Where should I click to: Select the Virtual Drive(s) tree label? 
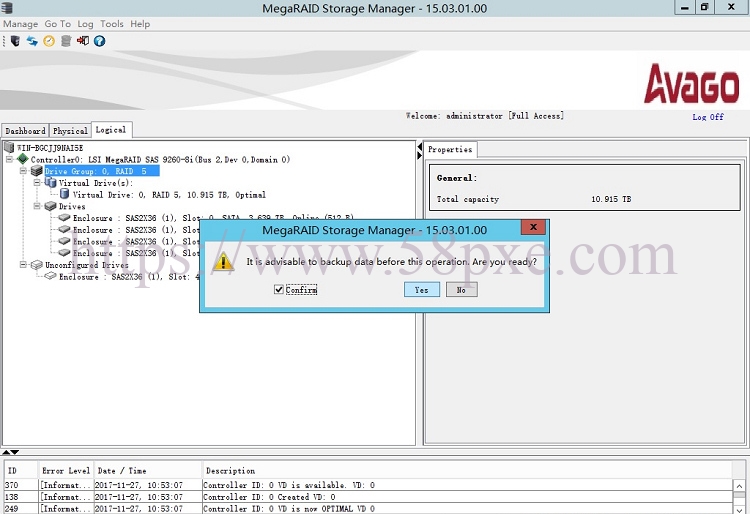(x=96, y=183)
